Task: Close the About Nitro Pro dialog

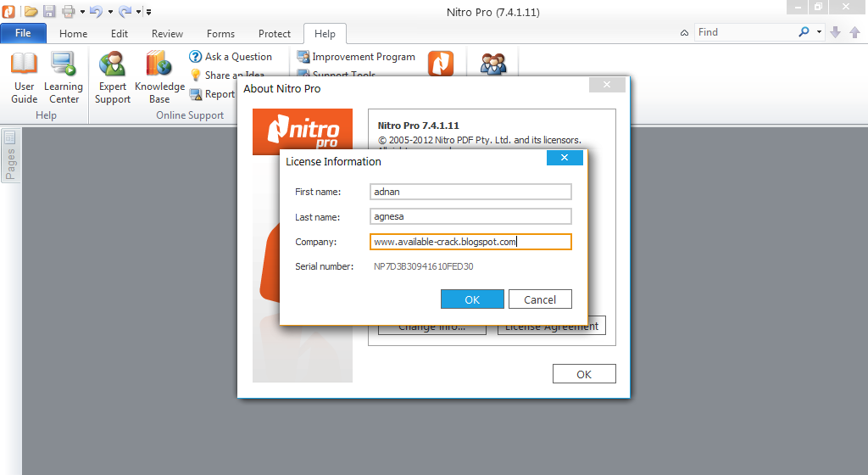Action: pyautogui.click(x=607, y=85)
